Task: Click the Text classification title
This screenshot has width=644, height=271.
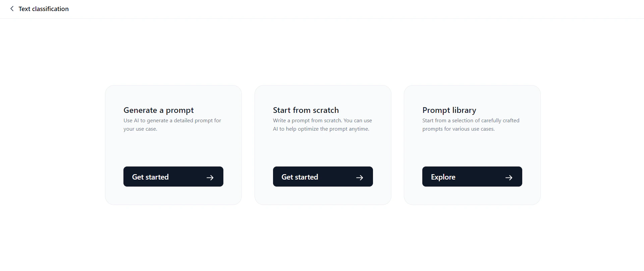Action: click(44, 9)
